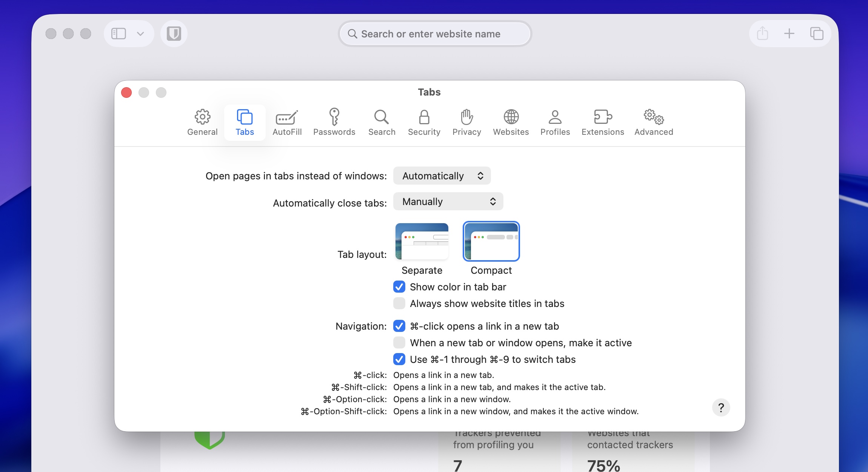Click the help question mark button
868x472 pixels.
pos(721,408)
